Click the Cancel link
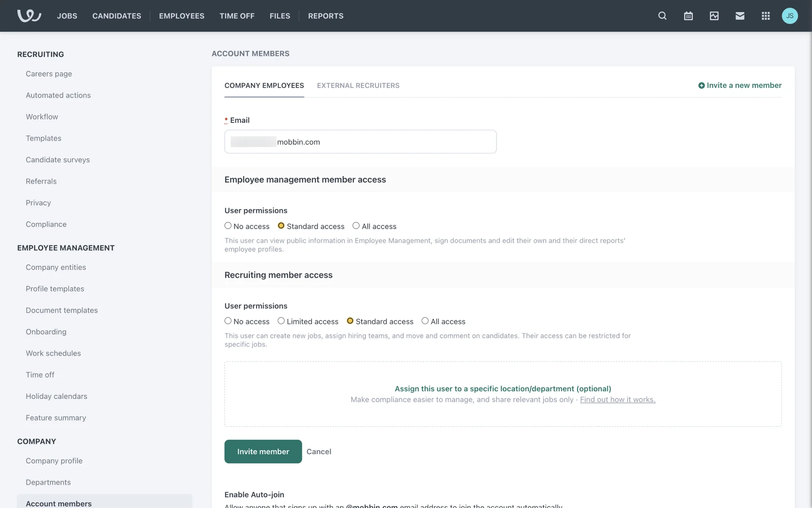Screen dimensions: 812x508 coord(318,452)
